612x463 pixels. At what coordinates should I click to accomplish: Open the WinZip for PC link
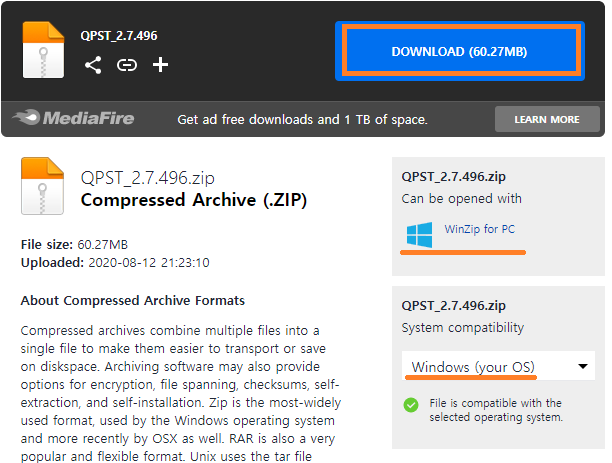pos(480,229)
